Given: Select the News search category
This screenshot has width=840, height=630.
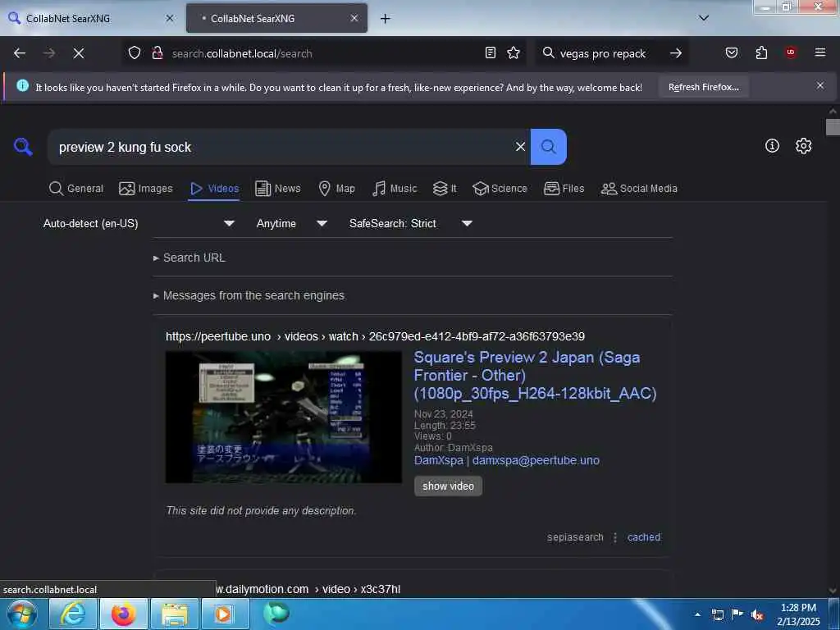Looking at the screenshot, I should 278,189.
